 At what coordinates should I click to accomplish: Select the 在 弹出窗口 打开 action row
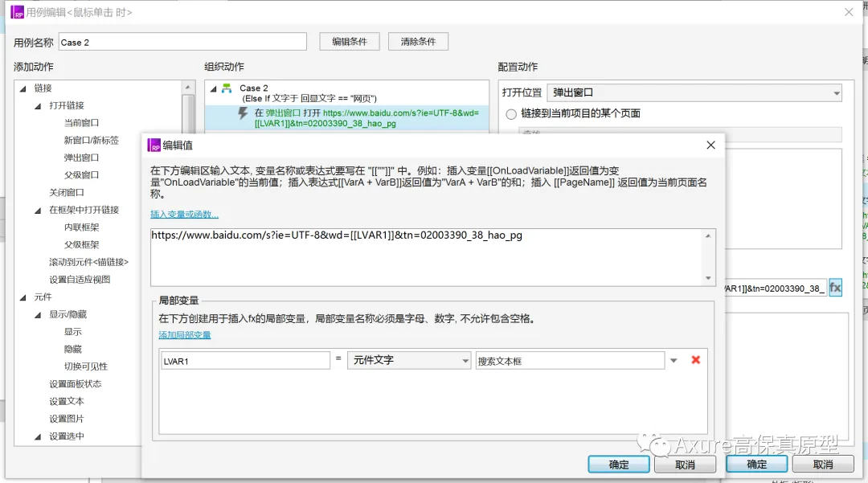347,118
